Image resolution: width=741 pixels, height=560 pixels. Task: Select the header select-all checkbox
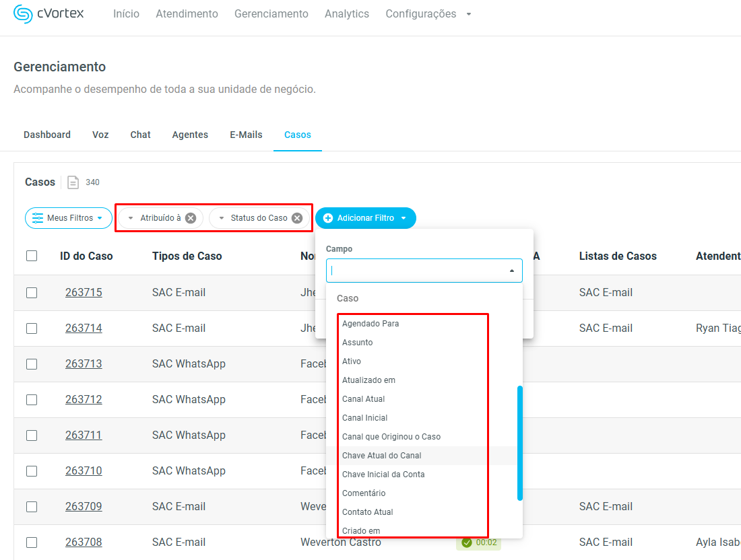(32, 256)
